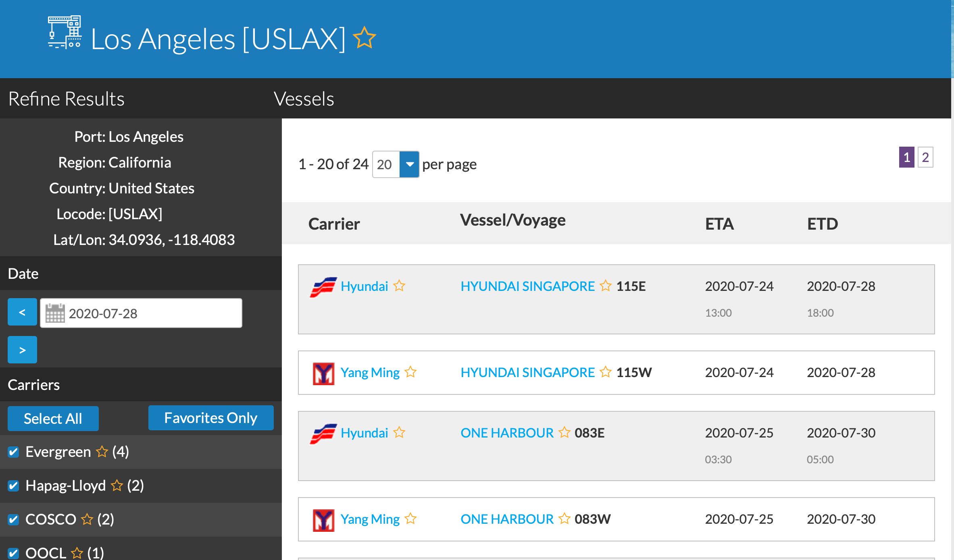
Task: Click the ETD time 05:00
Action: pyautogui.click(x=820, y=459)
